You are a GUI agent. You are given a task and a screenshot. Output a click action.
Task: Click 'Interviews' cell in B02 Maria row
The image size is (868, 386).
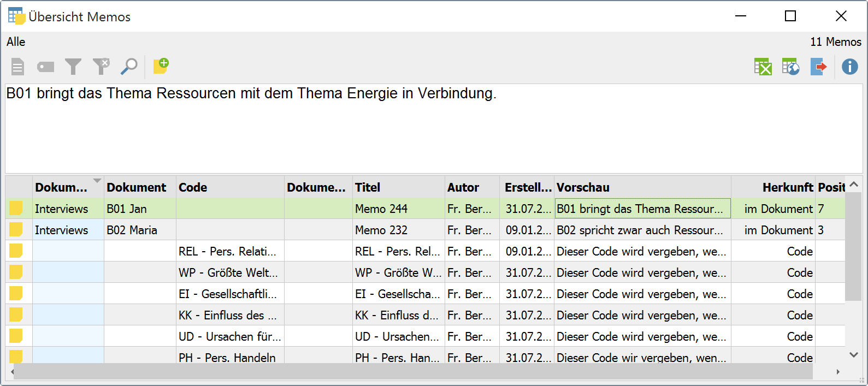coord(68,230)
